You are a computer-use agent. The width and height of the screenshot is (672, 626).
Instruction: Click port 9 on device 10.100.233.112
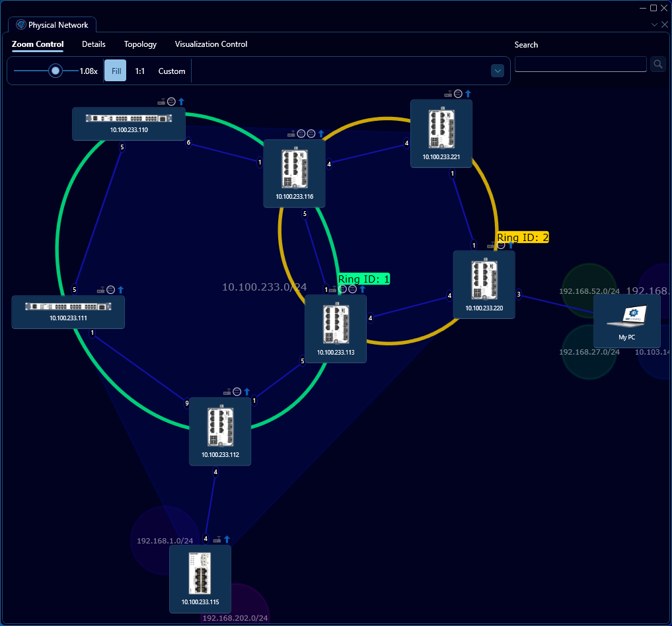pyautogui.click(x=187, y=403)
